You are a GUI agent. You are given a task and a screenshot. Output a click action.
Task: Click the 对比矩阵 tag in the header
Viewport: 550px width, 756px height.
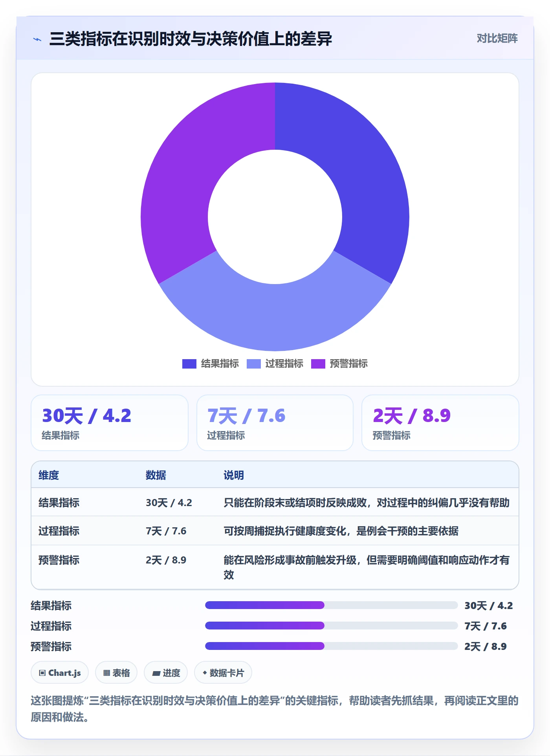(497, 38)
